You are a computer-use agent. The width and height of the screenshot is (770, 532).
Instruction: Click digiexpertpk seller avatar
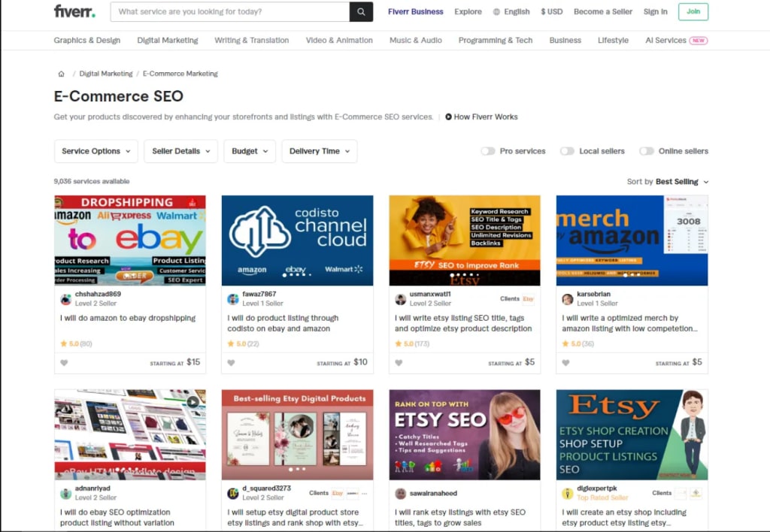coord(568,493)
